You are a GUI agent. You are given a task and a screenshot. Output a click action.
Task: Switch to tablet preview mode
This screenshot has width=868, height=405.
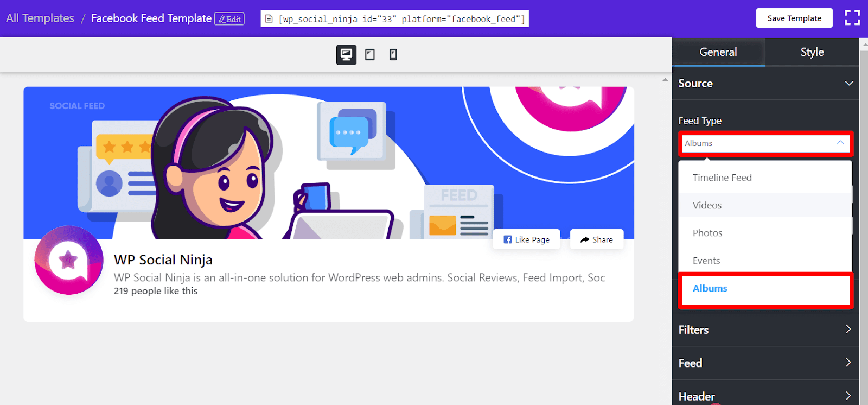[370, 54]
